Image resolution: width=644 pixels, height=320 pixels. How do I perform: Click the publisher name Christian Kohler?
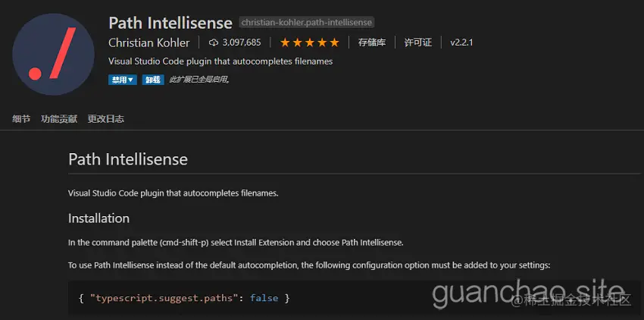(148, 42)
